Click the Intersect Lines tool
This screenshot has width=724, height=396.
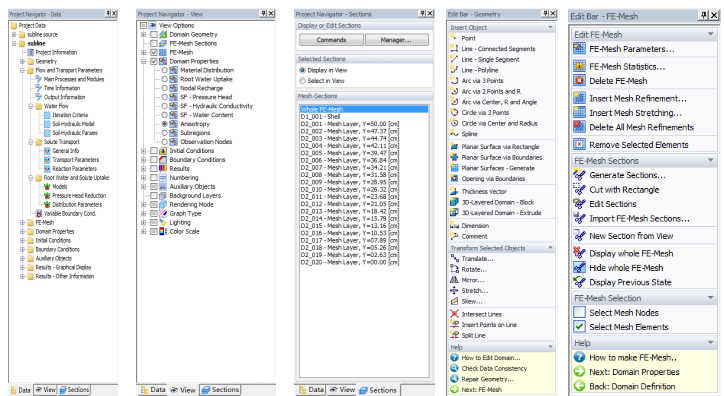click(x=482, y=314)
